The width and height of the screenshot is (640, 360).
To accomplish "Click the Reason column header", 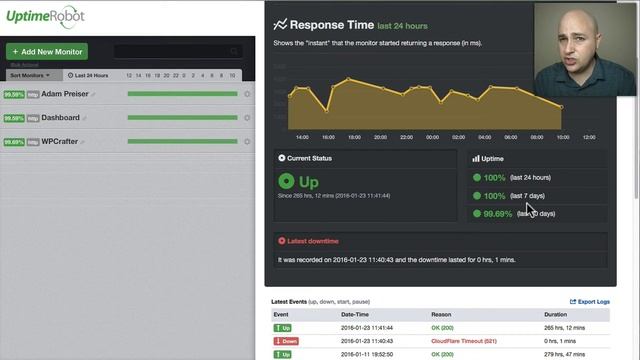I will [441, 314].
